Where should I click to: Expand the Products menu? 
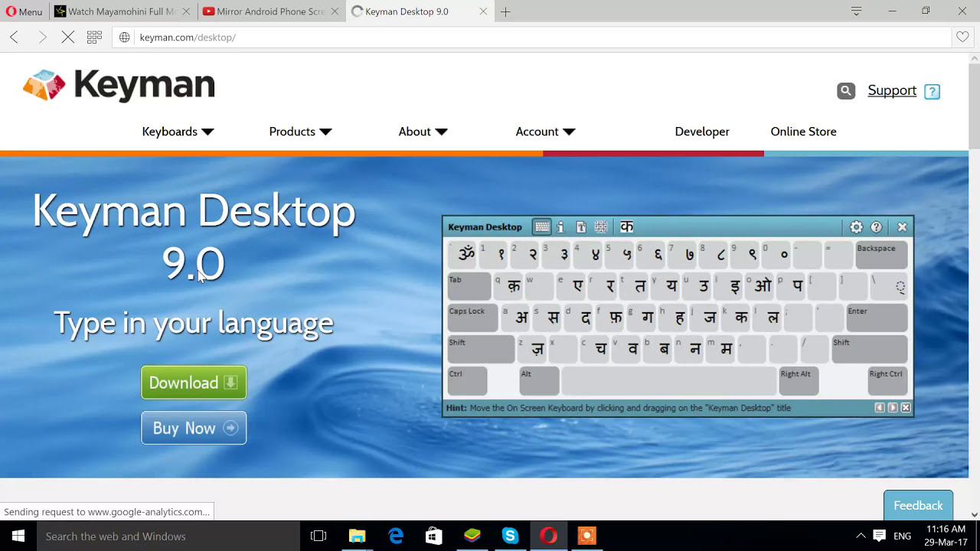point(300,132)
